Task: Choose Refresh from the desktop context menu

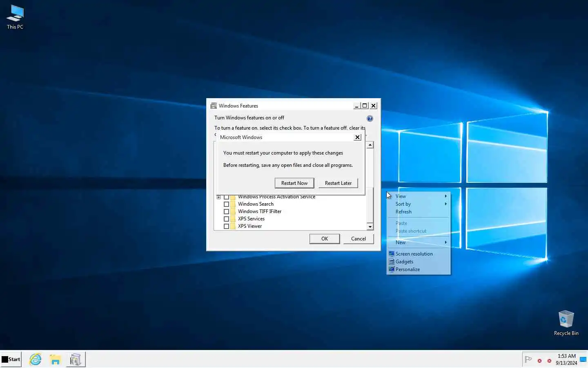Action: point(419,212)
